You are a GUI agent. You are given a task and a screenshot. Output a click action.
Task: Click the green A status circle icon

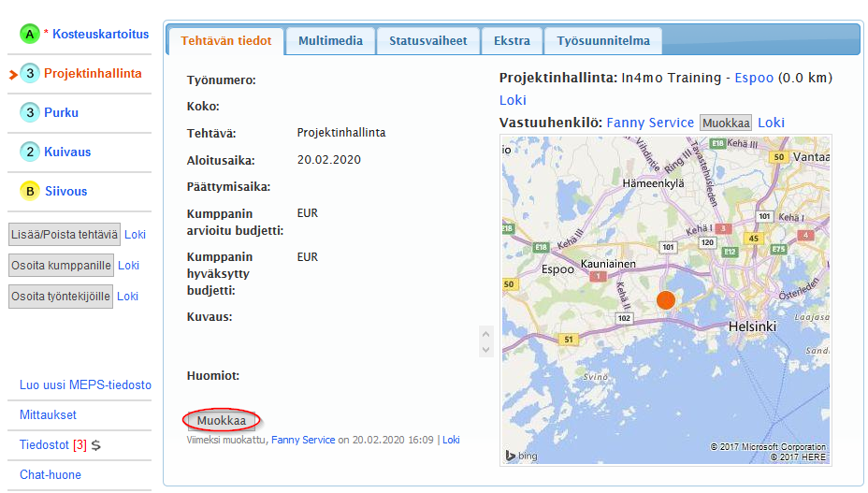click(30, 35)
